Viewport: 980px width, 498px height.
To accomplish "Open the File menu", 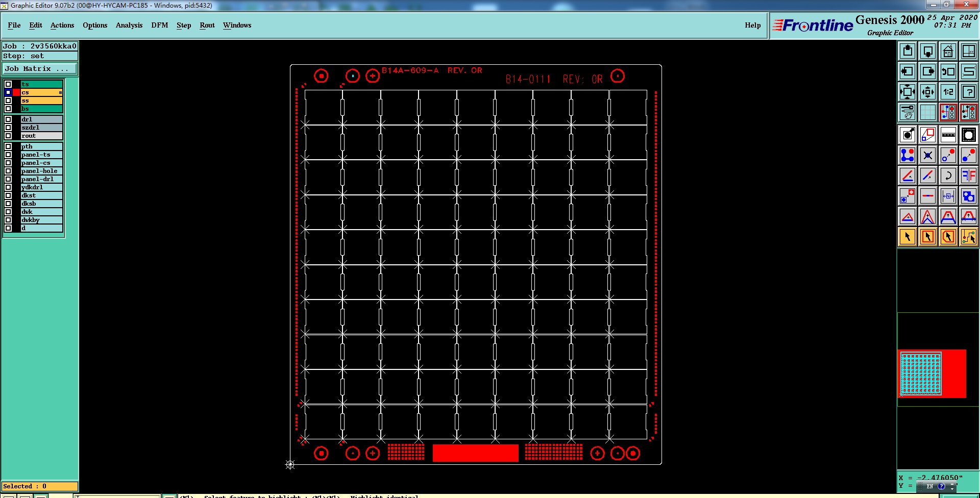I will [x=14, y=25].
